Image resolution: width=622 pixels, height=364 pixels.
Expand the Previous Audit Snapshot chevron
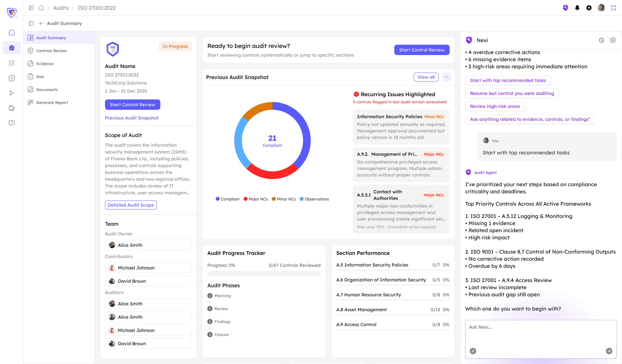click(x=446, y=77)
